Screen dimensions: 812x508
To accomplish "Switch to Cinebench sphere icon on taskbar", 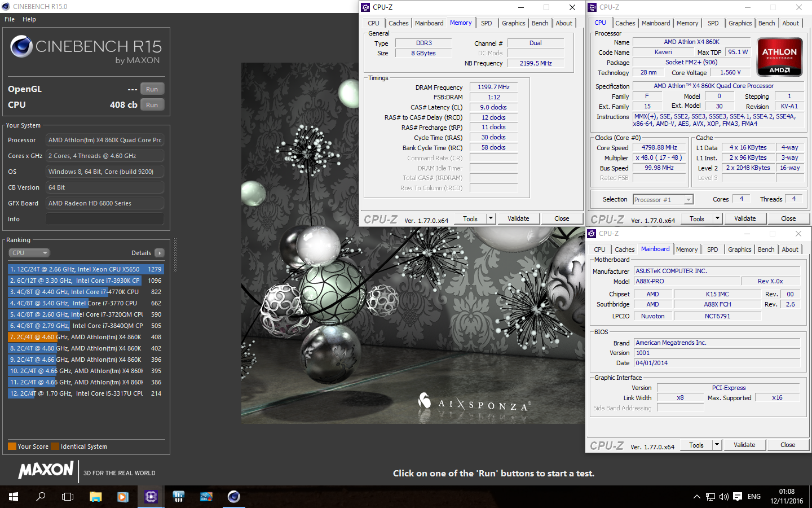I will tap(233, 497).
